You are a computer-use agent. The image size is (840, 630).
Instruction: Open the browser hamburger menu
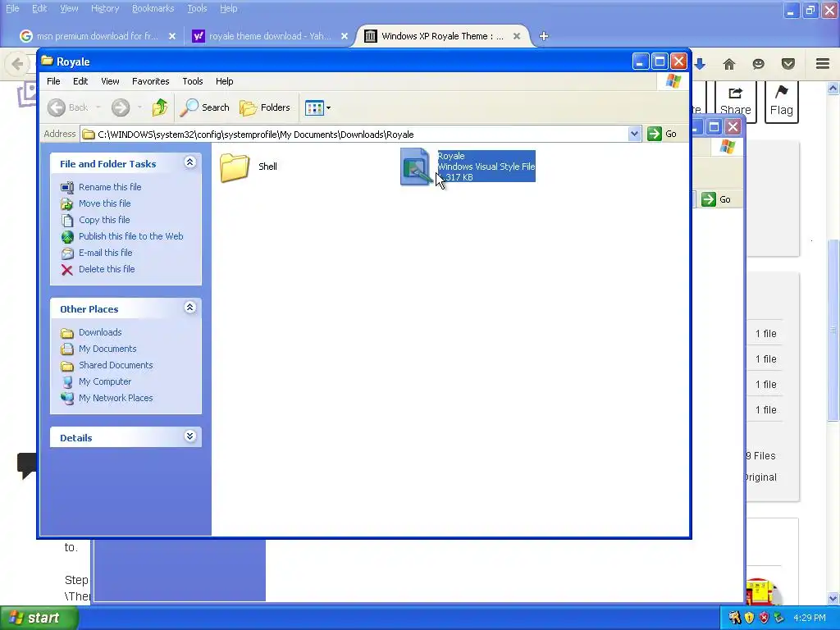tap(823, 64)
